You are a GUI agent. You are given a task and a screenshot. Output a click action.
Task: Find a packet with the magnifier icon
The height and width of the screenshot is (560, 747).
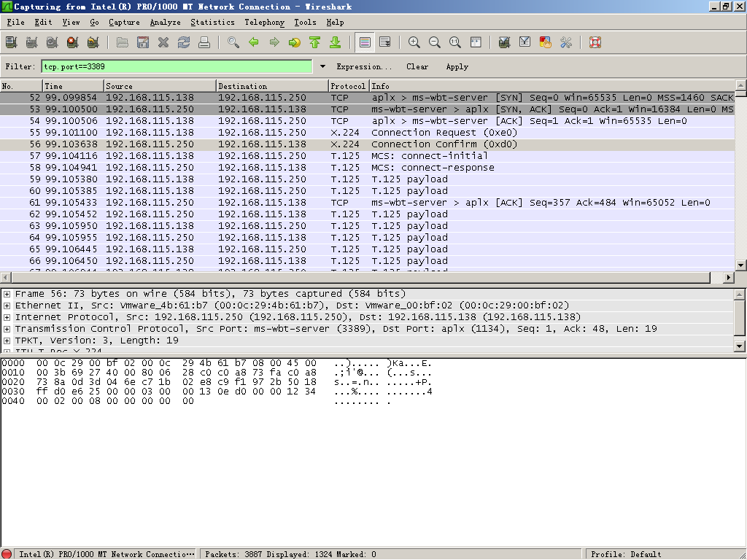tap(233, 42)
